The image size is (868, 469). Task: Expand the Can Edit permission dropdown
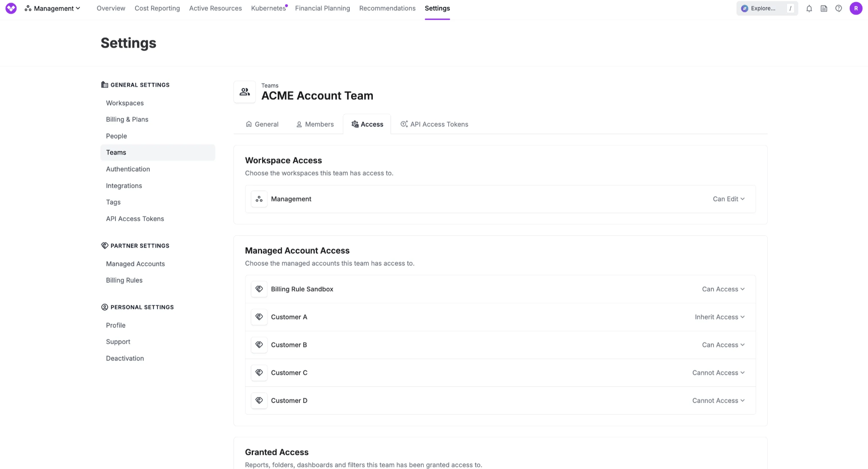729,199
